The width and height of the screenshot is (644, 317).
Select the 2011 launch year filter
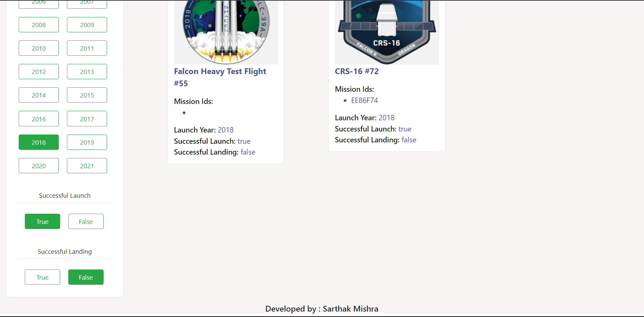pyautogui.click(x=87, y=48)
